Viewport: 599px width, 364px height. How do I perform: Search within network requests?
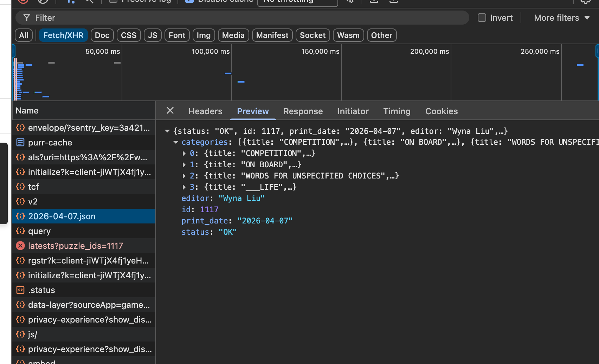tap(88, 1)
